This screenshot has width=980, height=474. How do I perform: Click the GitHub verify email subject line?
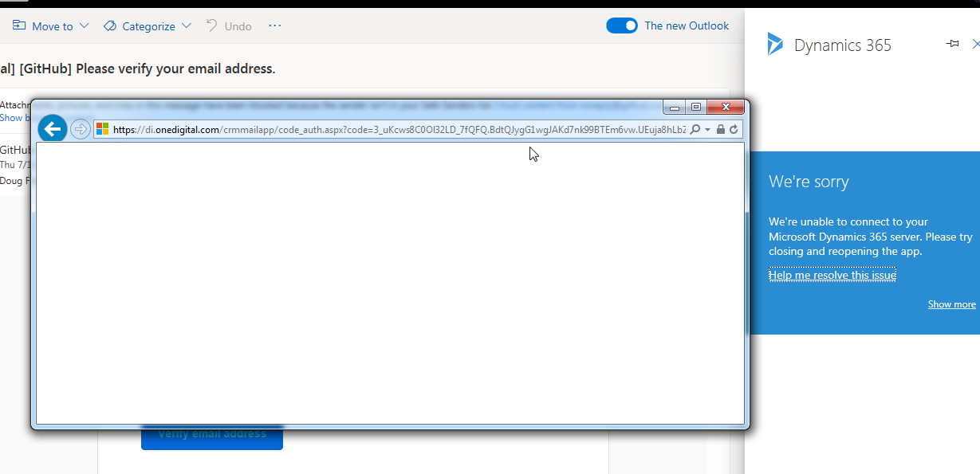(138, 69)
